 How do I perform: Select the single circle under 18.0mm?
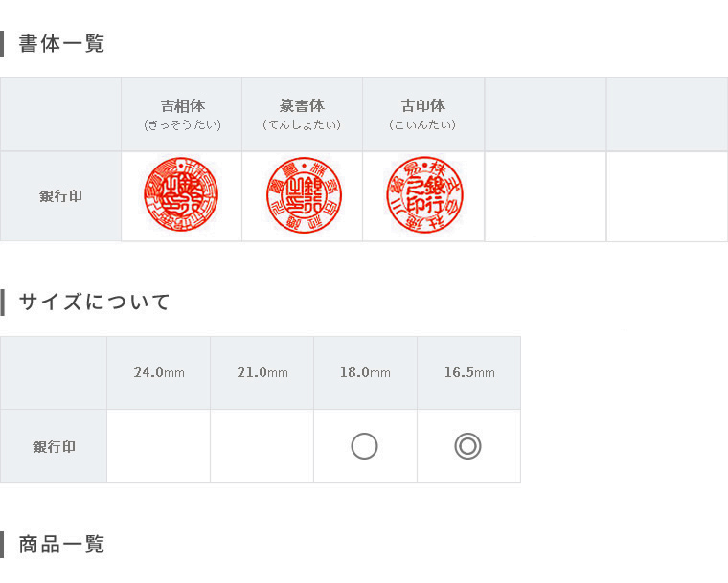(364, 446)
